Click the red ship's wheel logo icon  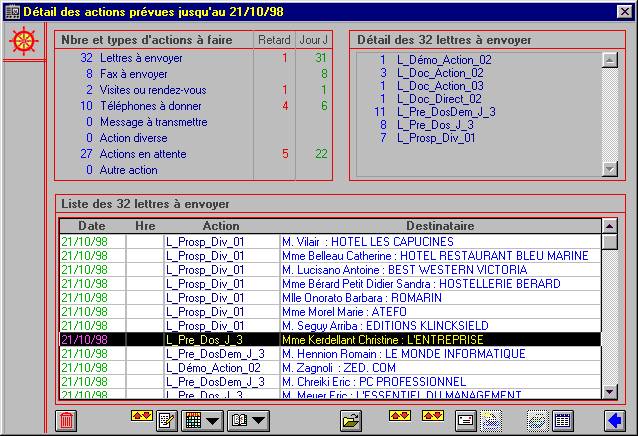coord(24,41)
